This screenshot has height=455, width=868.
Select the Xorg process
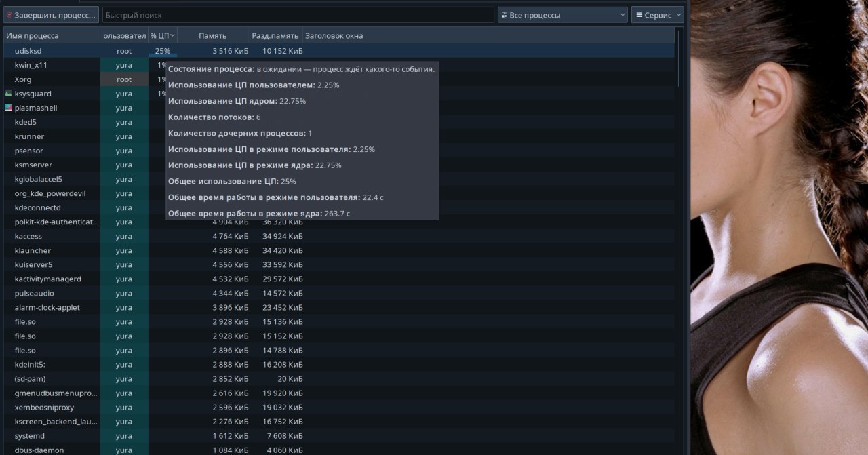[23, 79]
